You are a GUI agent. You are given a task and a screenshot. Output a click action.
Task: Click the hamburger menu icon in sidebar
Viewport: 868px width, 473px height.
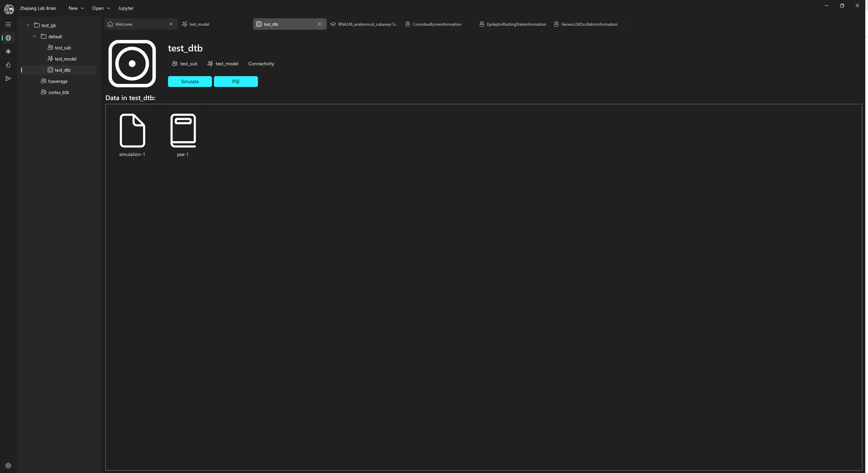point(8,24)
